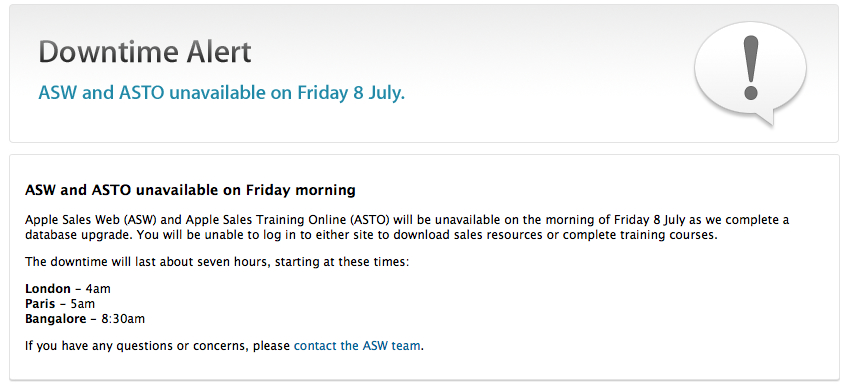Click the 8:30am time text
This screenshot has height=387, width=848.
(123, 319)
